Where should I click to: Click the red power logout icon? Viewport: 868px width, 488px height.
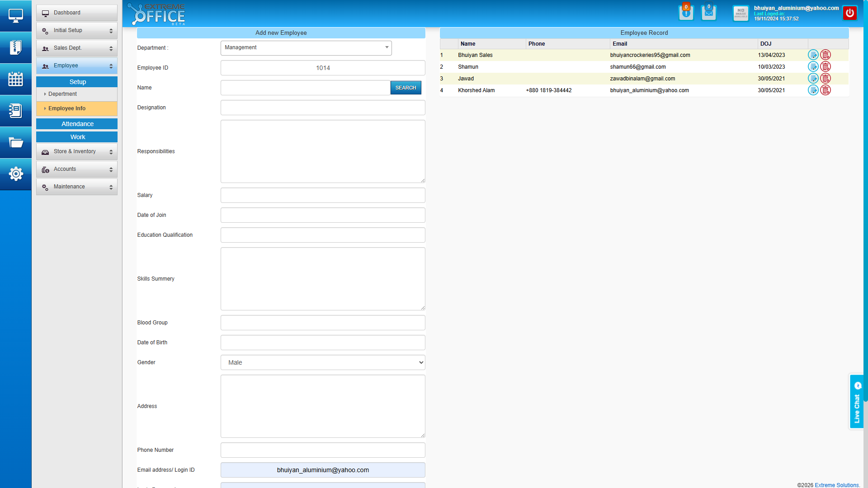click(849, 13)
